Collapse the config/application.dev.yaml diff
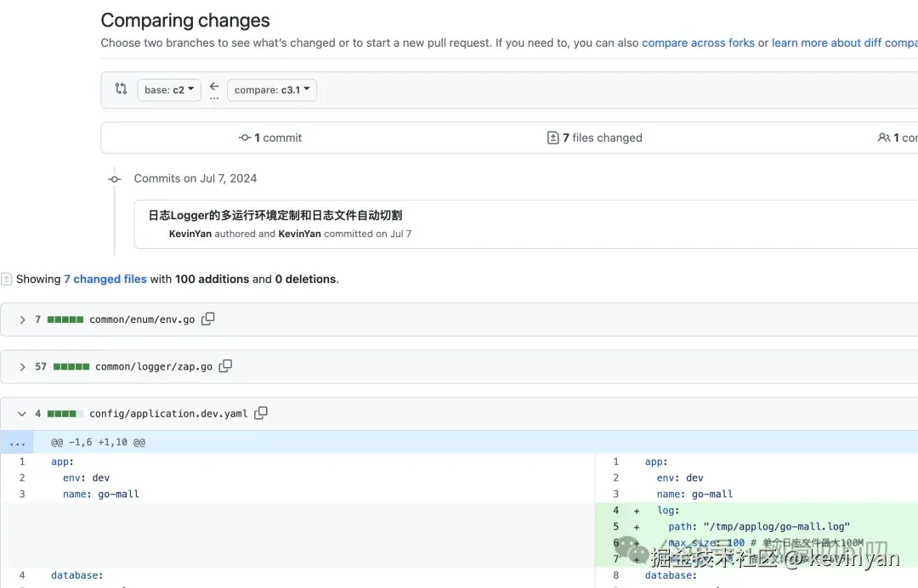918x588 pixels. tap(22, 414)
